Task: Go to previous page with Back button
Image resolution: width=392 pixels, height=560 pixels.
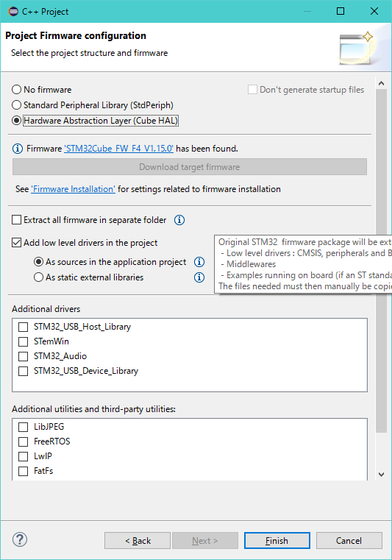Action: (x=138, y=541)
